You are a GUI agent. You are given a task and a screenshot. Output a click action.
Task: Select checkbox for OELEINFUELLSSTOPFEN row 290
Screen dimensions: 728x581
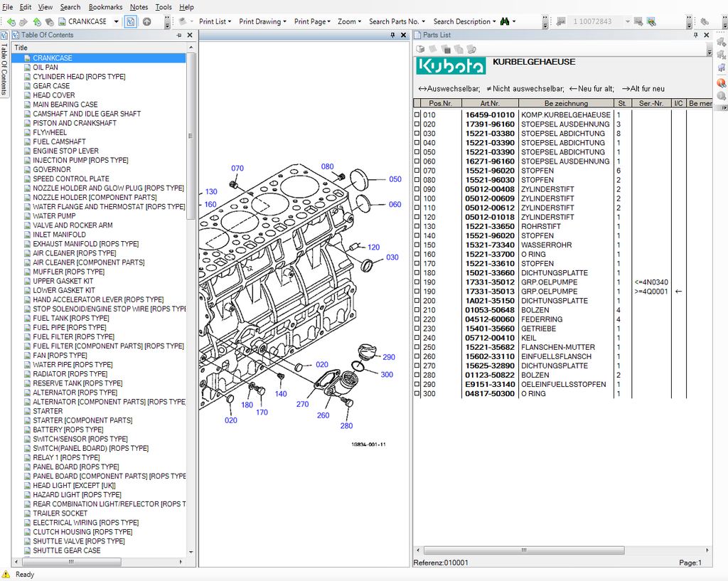417,384
